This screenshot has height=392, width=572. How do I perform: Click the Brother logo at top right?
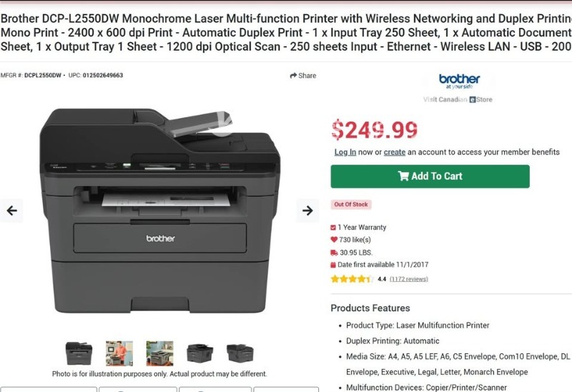[459, 81]
